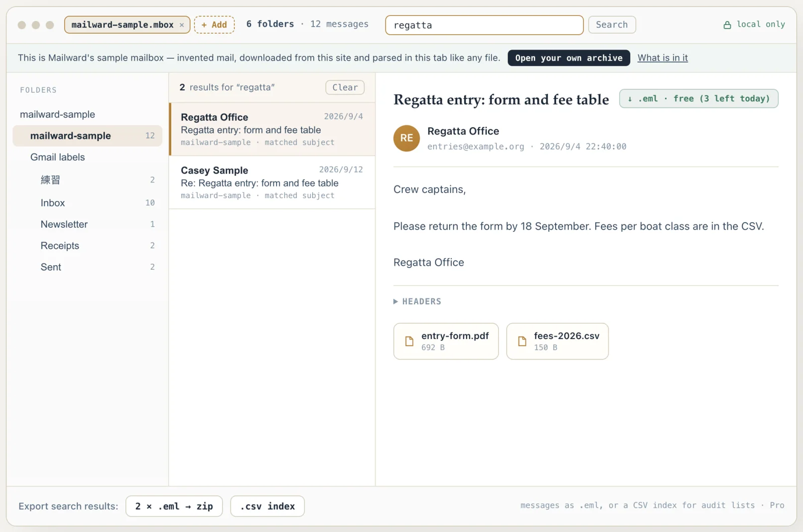This screenshot has height=532, width=803.
Task: Click the third window zoom dot
Action: [x=50, y=25]
